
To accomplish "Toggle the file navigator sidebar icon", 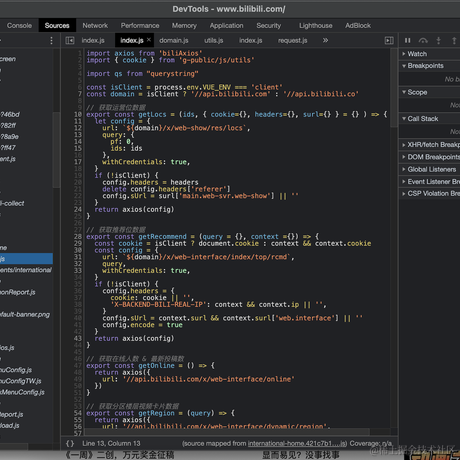I will click(70, 40).
